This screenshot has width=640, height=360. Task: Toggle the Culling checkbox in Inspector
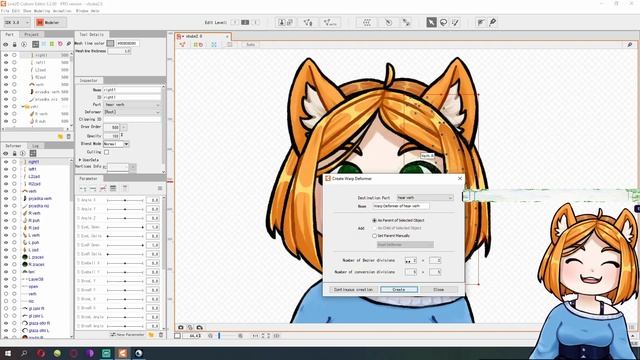(x=107, y=152)
